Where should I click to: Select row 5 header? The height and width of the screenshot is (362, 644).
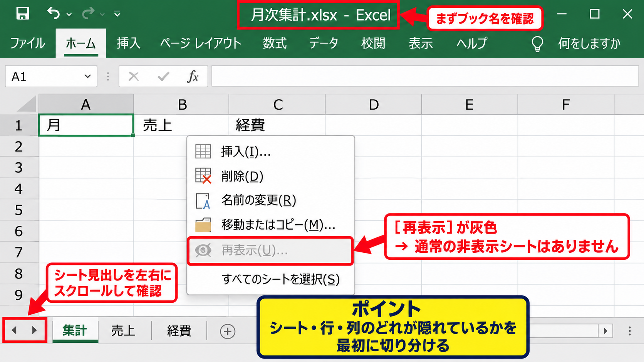click(19, 210)
